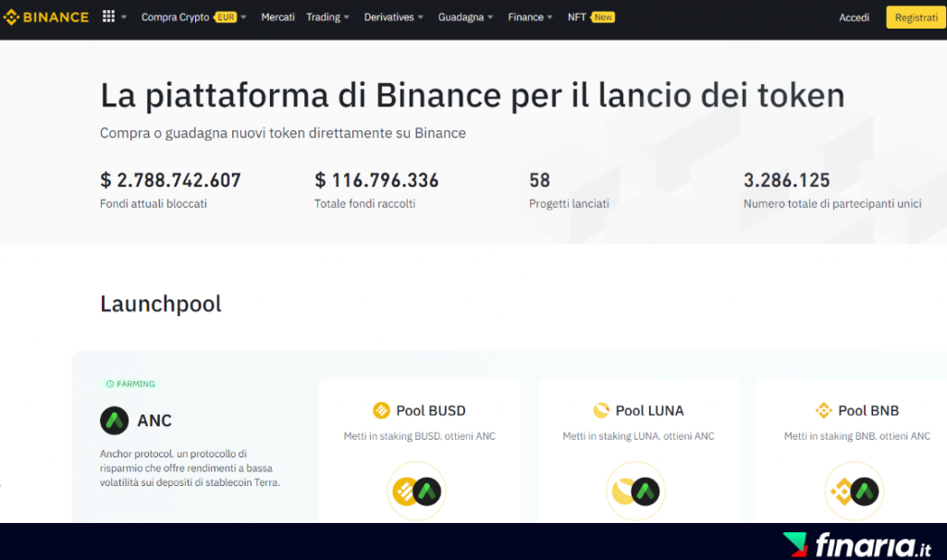Viewport: 947px width, 560px height.
Task: Open the Pool LUNA title
Action: coord(650,410)
